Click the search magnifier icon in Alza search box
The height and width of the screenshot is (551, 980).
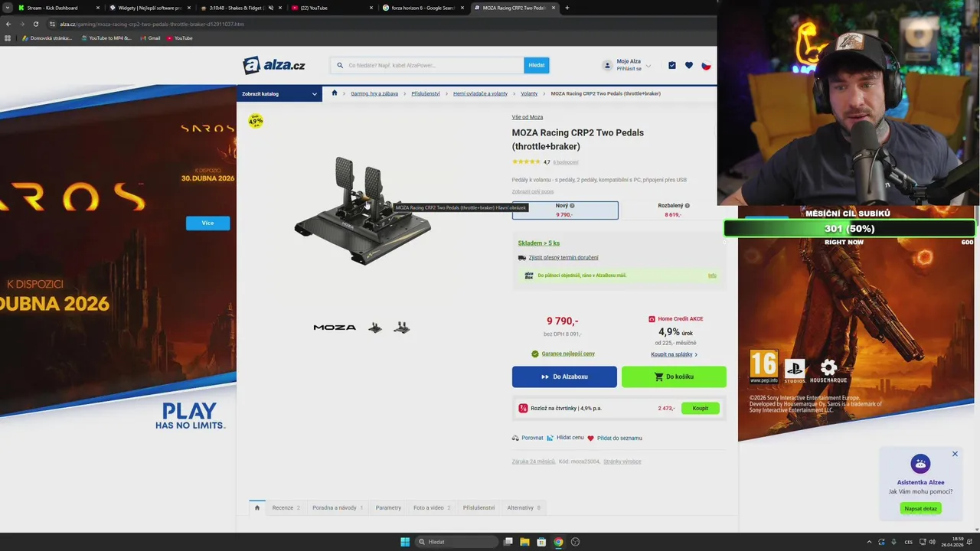click(340, 65)
